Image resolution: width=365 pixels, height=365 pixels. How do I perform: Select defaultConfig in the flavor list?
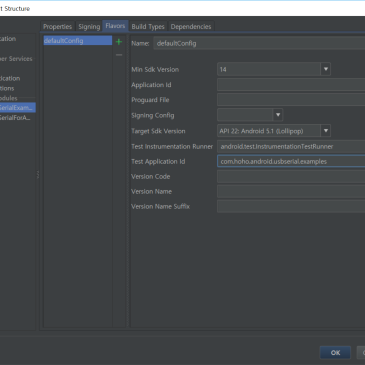coord(78,41)
